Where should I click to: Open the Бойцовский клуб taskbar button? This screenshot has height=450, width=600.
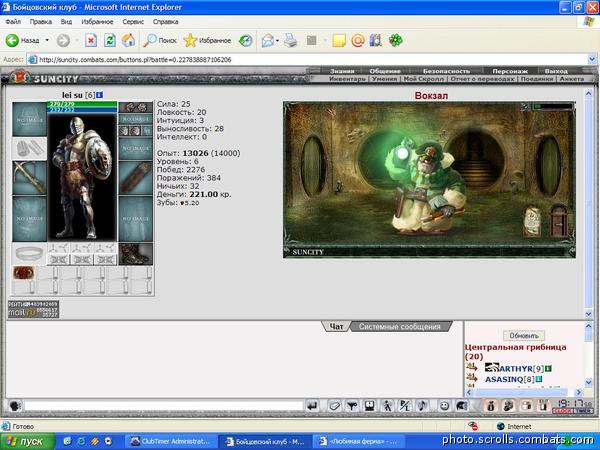click(265, 442)
